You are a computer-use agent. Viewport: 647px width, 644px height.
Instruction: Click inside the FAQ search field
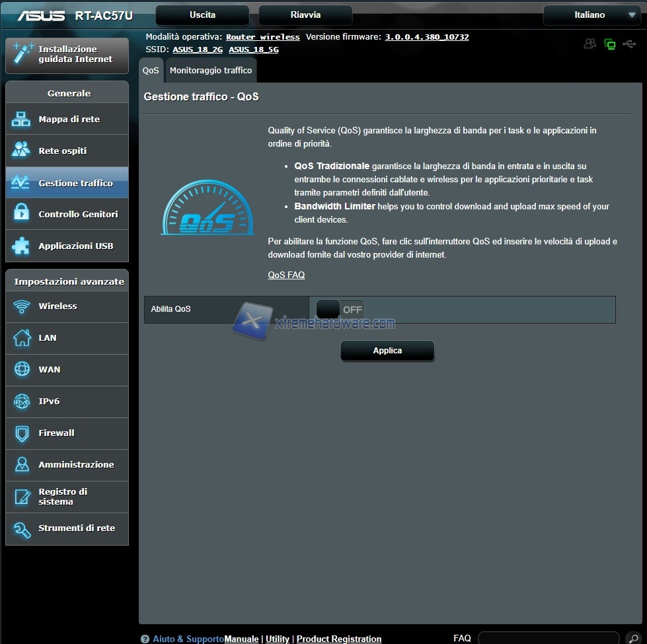(x=548, y=639)
